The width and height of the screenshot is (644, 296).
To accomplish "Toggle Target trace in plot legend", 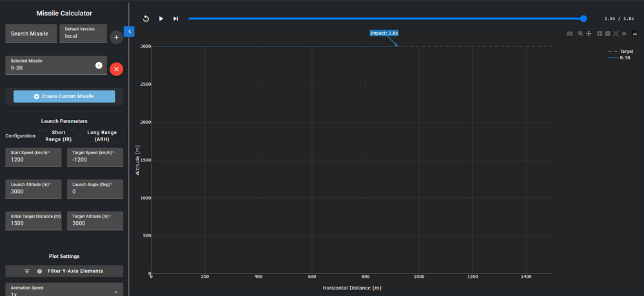I will [x=621, y=51].
